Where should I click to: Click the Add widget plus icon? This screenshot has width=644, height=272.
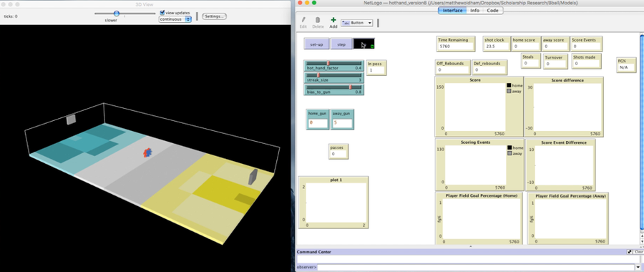pyautogui.click(x=333, y=20)
